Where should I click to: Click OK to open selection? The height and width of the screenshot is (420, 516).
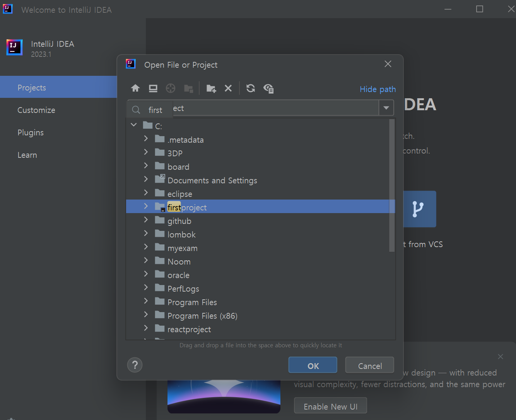(313, 365)
